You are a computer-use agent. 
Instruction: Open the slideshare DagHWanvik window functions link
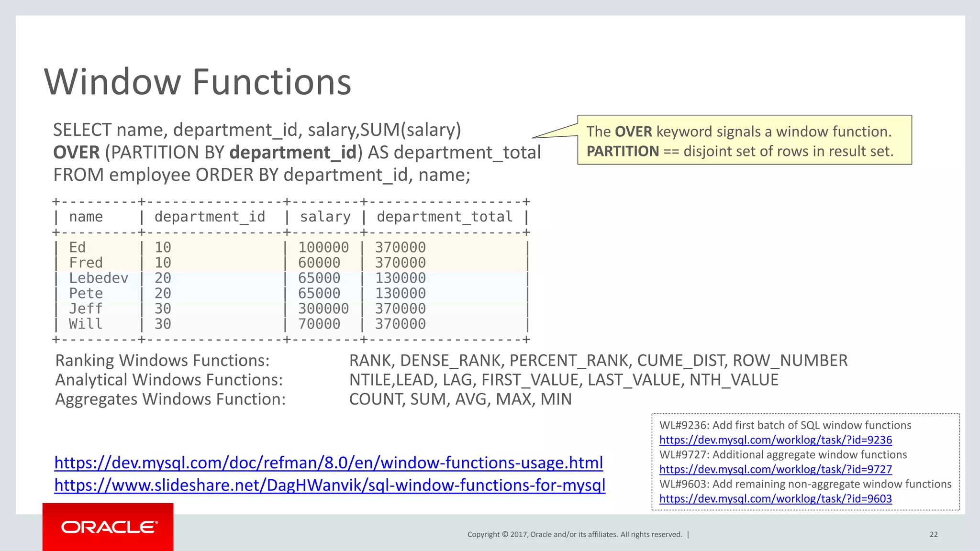330,485
